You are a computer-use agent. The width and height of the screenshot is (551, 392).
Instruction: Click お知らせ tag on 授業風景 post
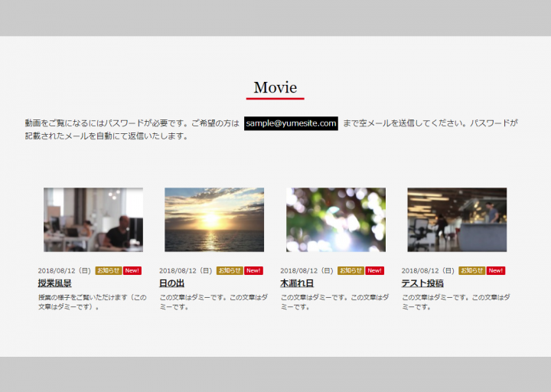(109, 271)
